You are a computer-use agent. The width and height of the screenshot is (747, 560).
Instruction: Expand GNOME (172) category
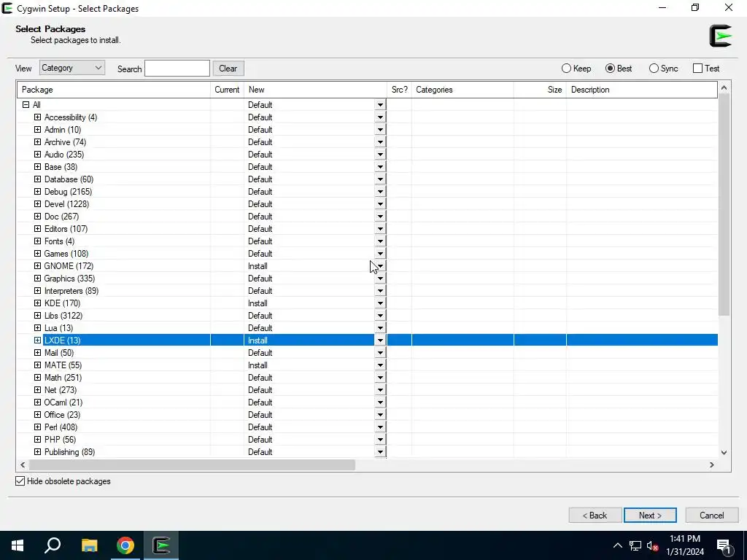coord(38,265)
